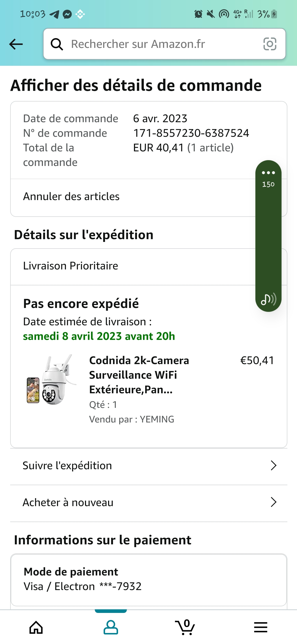297x644 pixels.
Task: Tap the camera scan search icon
Action: tap(269, 44)
